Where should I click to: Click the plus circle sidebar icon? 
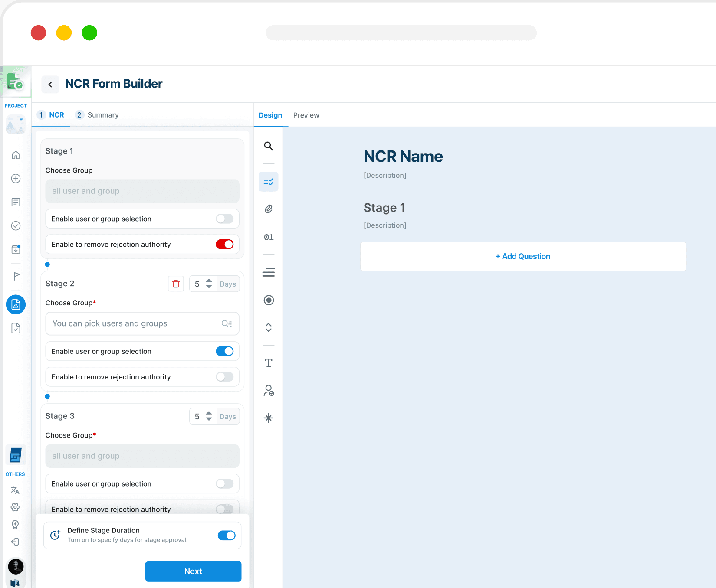coord(16,179)
